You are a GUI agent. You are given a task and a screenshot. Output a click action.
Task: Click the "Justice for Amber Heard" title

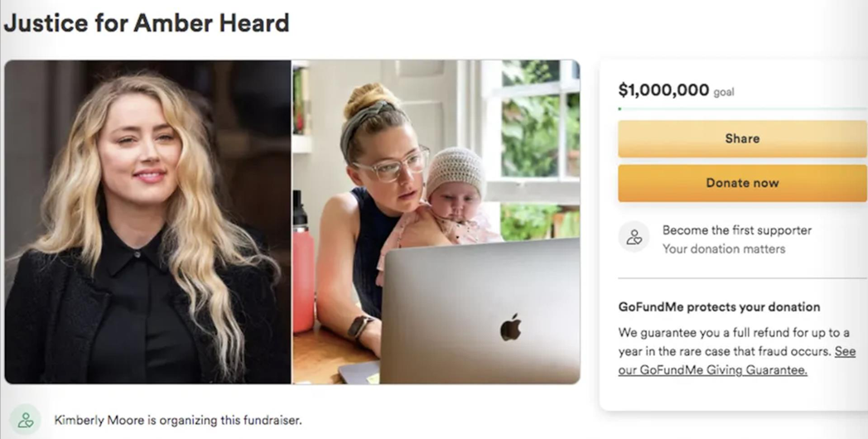click(147, 22)
